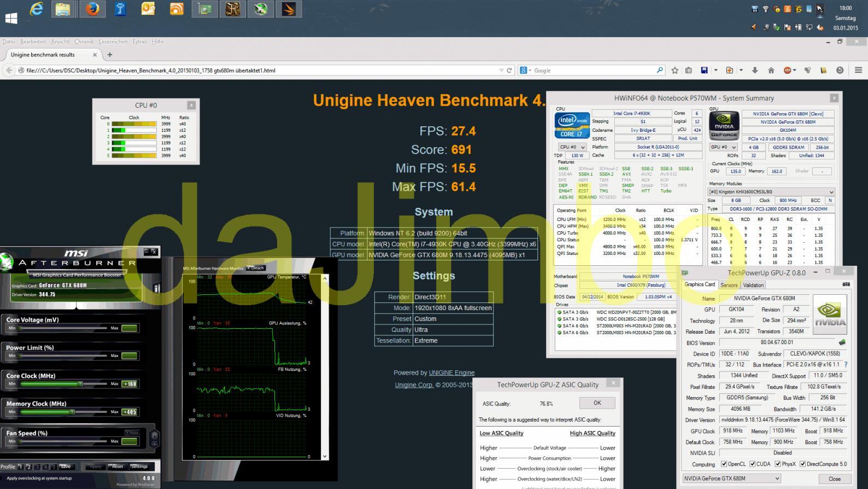Open a new Firefox tab
868x489 pixels.
tap(110, 55)
